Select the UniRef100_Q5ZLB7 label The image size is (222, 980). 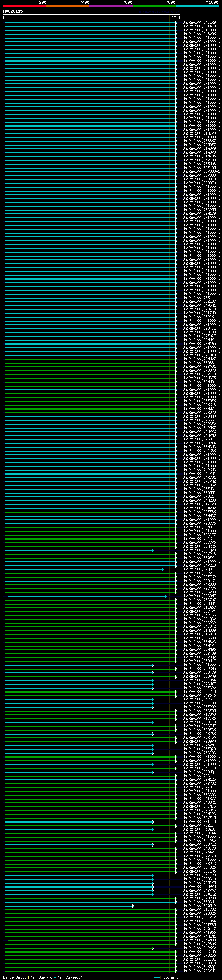(x=199, y=302)
